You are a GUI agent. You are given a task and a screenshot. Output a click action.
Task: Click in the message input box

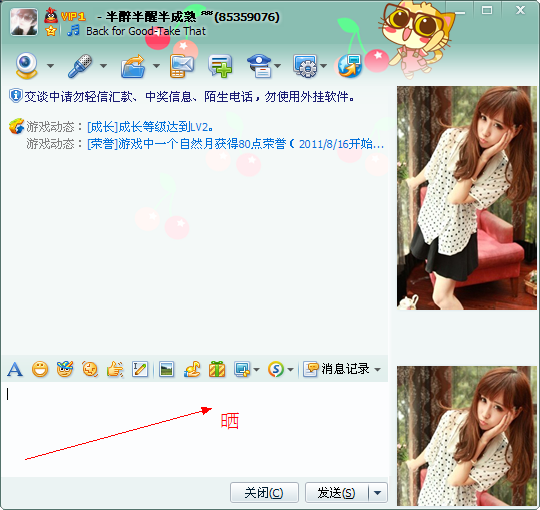[x=195, y=429]
